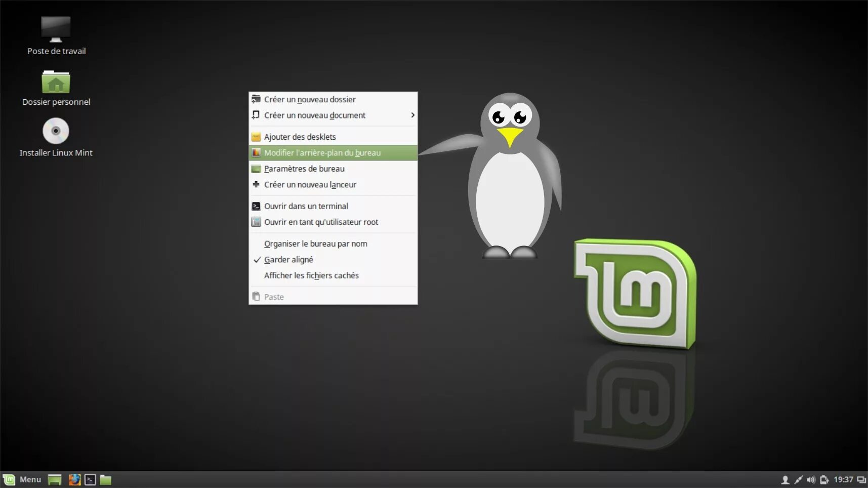868x488 pixels.
Task: Toggle Afficher les fichiers cachés
Action: (x=333, y=275)
